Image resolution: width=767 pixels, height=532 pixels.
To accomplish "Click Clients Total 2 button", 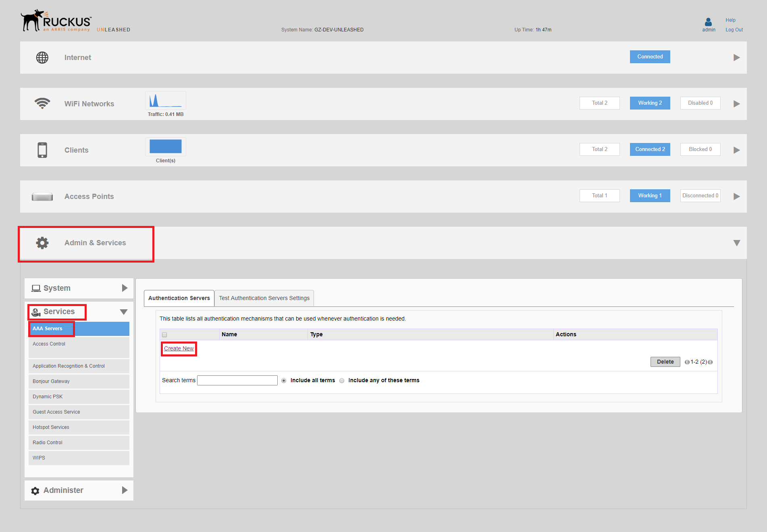I will click(600, 149).
